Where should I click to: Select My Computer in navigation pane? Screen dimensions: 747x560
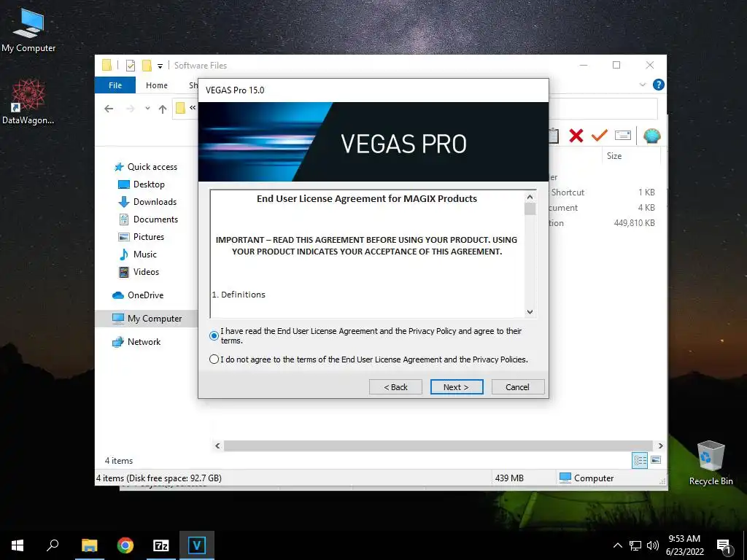pos(147,319)
